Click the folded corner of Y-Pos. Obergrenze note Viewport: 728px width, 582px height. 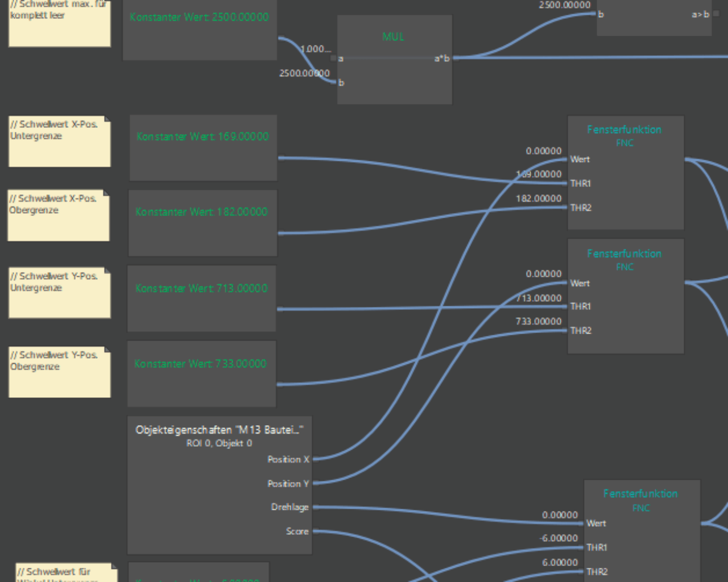(107, 350)
